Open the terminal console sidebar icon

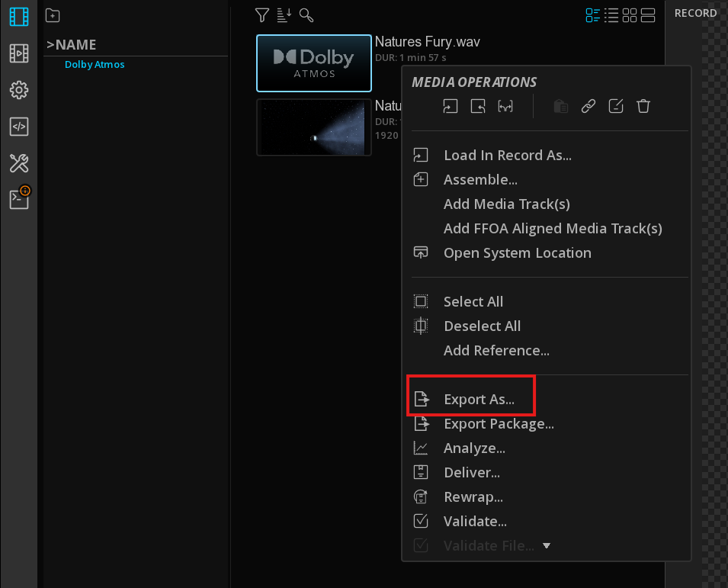tap(19, 199)
